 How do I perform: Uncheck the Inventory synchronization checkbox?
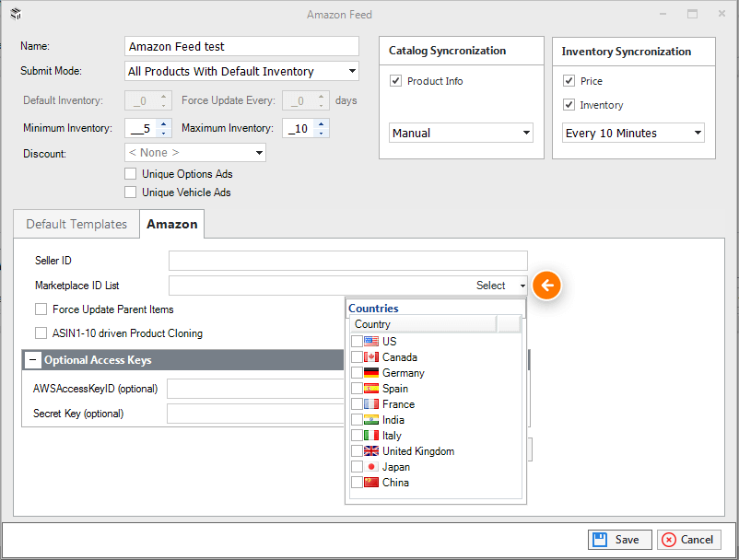point(569,105)
